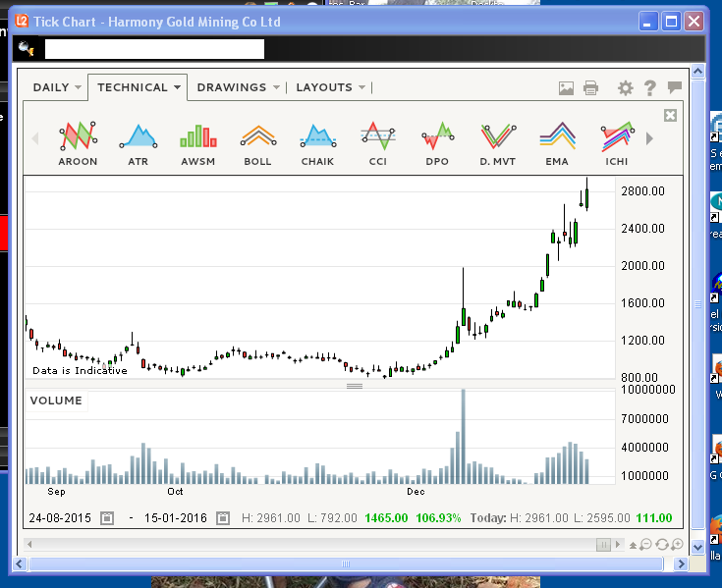722x588 pixels.
Task: Add the EMA indicator
Action: click(557, 143)
